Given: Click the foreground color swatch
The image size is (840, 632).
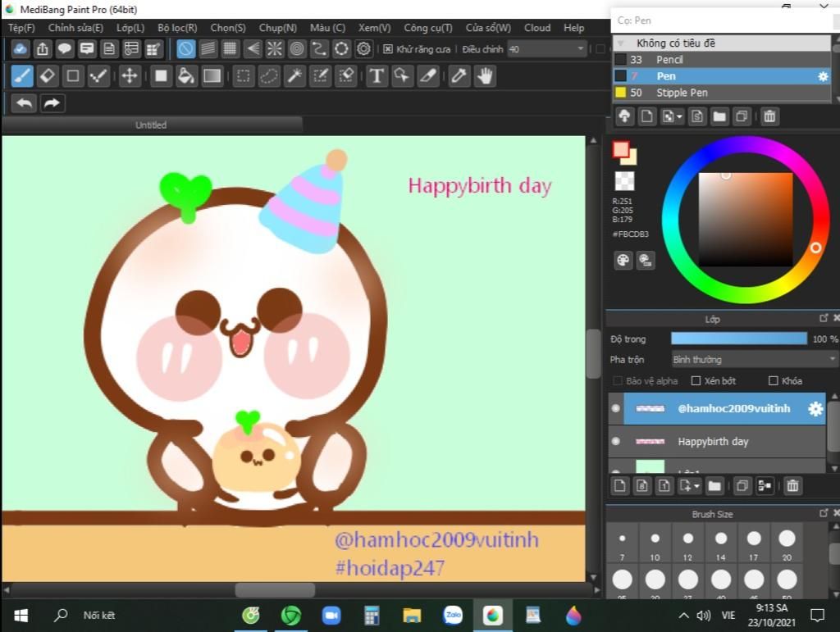Looking at the screenshot, I should pos(621,150).
